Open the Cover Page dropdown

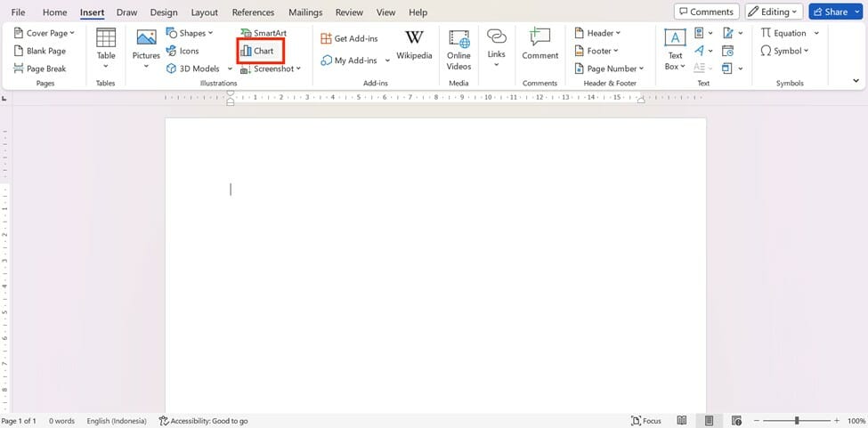point(44,33)
